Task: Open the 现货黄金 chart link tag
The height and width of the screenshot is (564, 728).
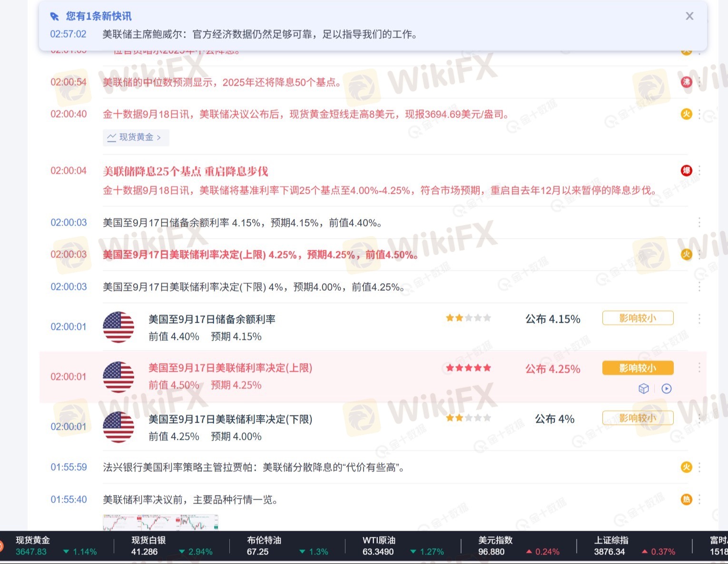Action: [x=136, y=138]
